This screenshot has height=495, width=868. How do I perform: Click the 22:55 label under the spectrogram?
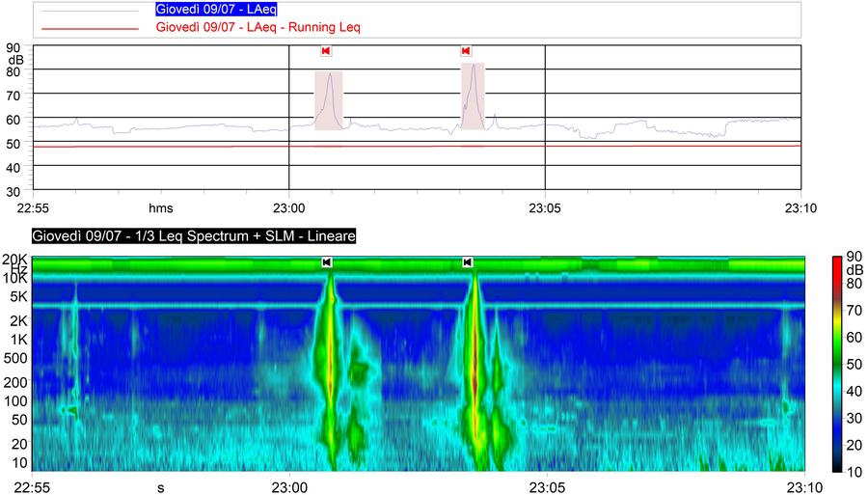[x=32, y=488]
